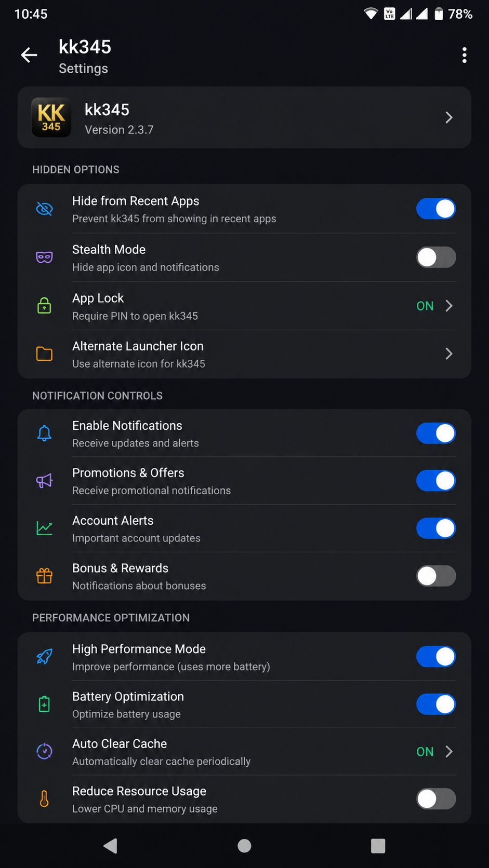This screenshot has height=868, width=489.
Task: Tap the Promotions megaphone icon
Action: point(44,481)
